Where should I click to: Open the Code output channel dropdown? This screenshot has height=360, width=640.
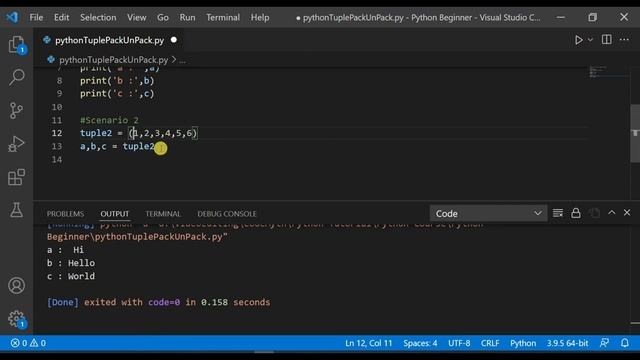(488, 213)
